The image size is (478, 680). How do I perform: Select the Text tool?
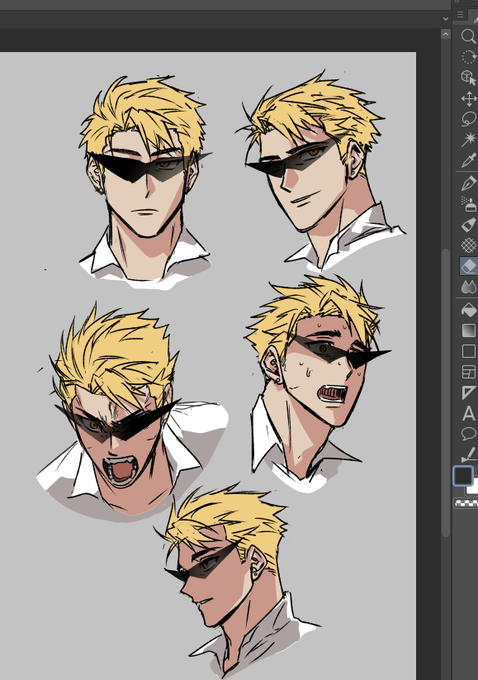468,413
